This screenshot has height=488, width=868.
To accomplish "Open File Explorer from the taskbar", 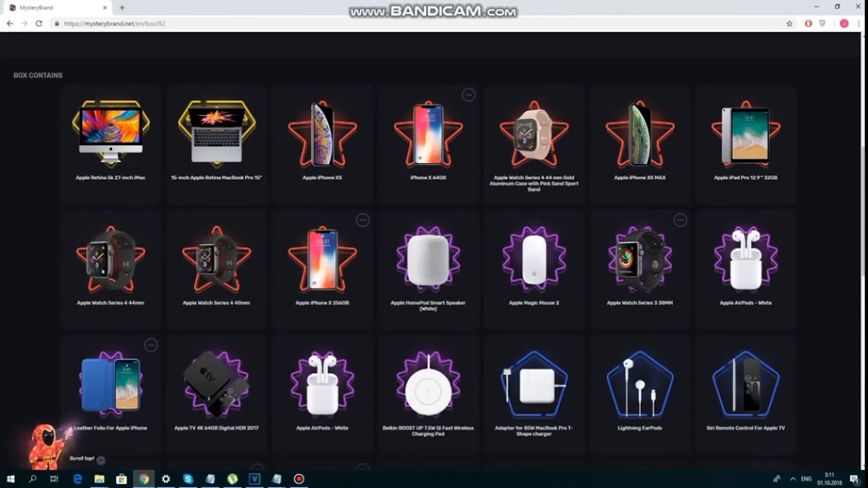I will [100, 479].
